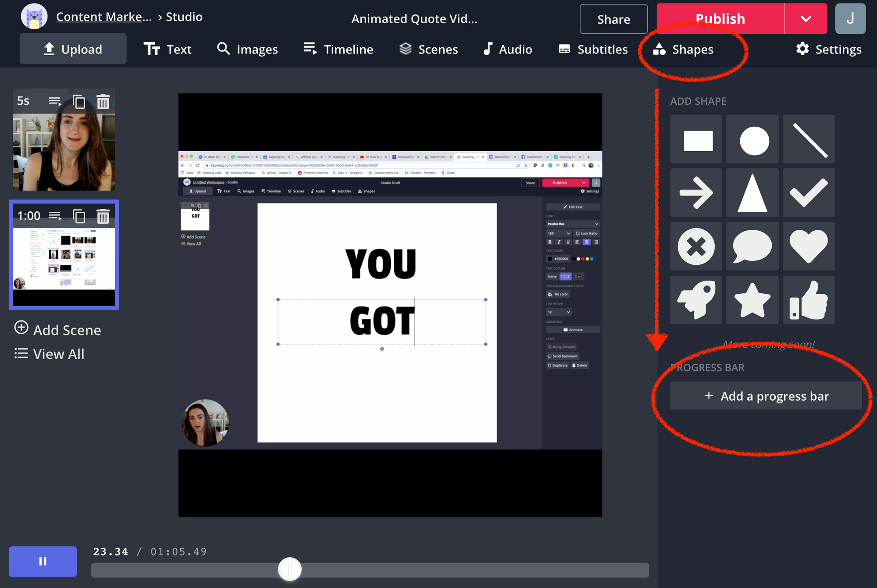
Task: Open the Content Marketing workspace link
Action: tap(104, 17)
